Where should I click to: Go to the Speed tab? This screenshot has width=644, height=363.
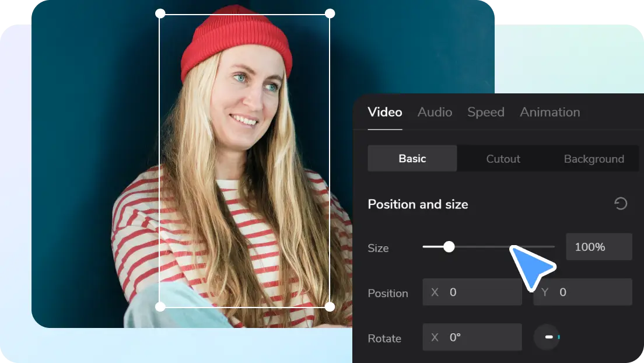coord(485,112)
